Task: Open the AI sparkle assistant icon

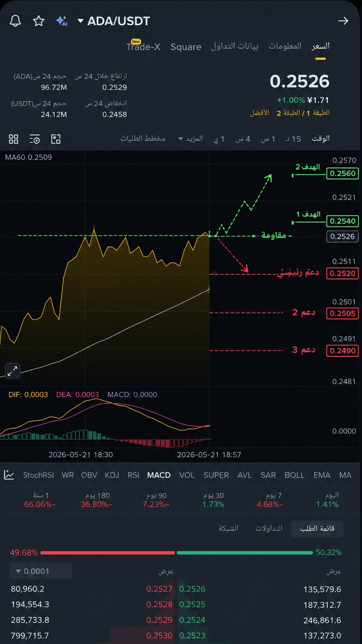Action: click(x=61, y=21)
